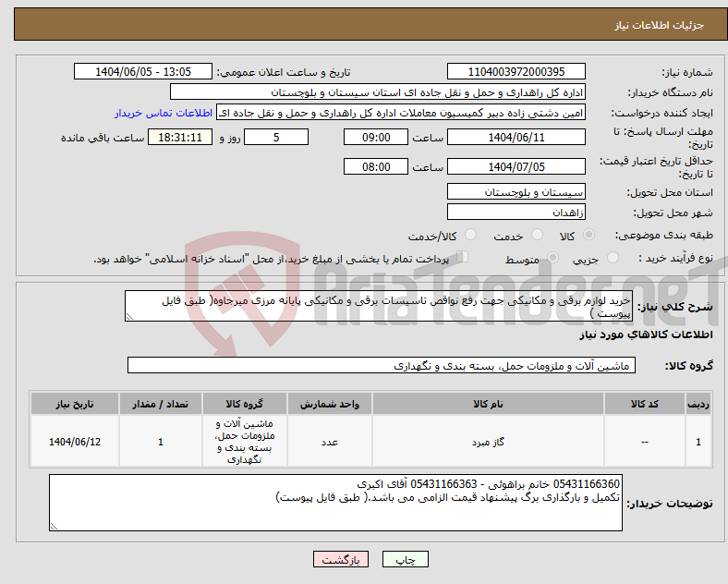Click the delivery city field زاهدان
Image resolution: width=728 pixels, height=584 pixels.
516,213
